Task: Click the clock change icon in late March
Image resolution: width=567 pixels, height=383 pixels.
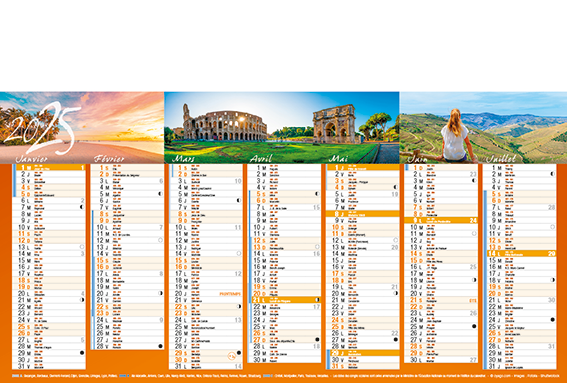Action: coord(231,356)
